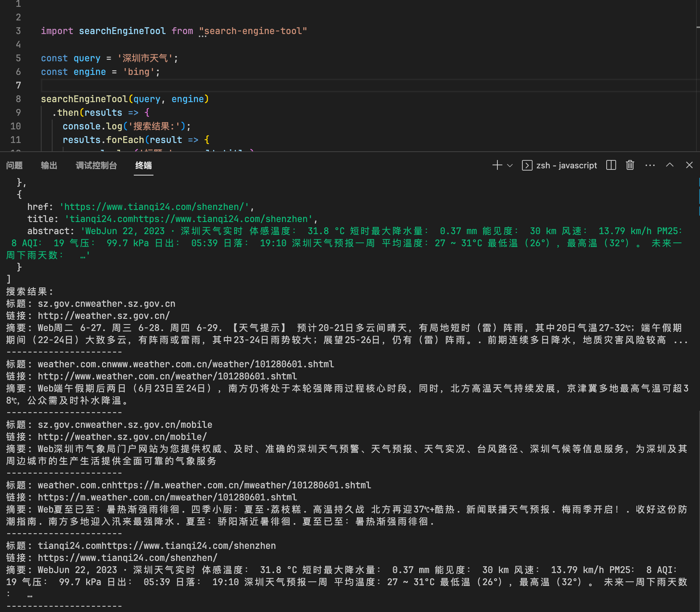Maximize the panel with the chevron up icon
This screenshot has height=612, width=700.
[x=670, y=165]
